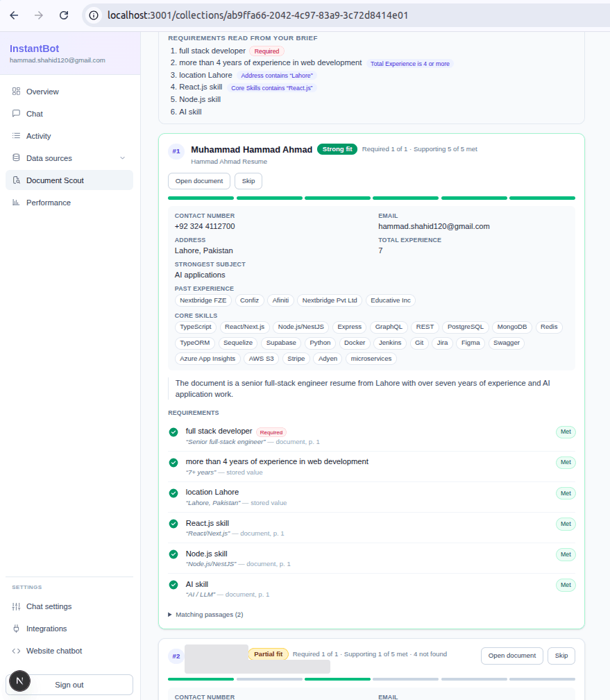Click green check beside React.js skill requirement

173,524
